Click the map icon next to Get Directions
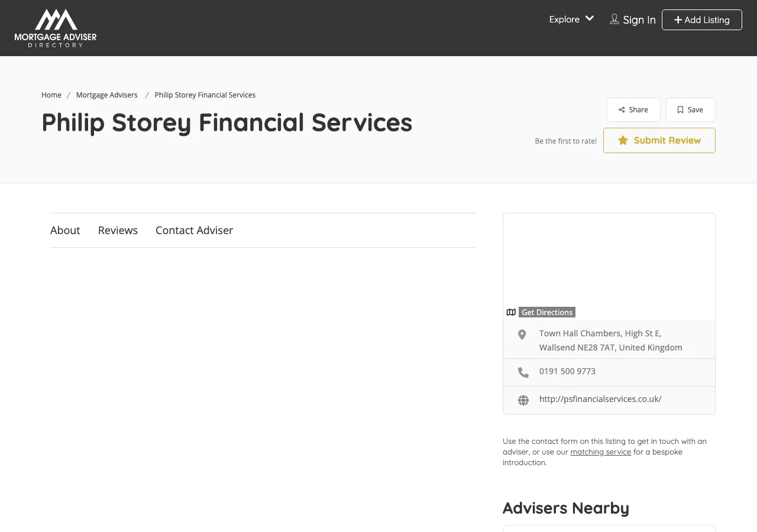Viewport: 757px width, 532px height. [511, 312]
